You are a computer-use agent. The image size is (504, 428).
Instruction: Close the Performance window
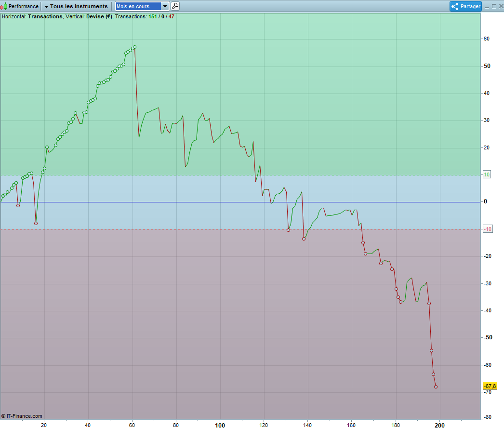(x=501, y=6)
